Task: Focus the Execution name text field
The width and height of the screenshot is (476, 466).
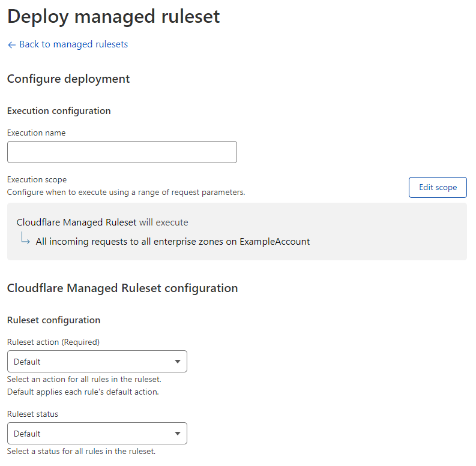Action: [122, 152]
